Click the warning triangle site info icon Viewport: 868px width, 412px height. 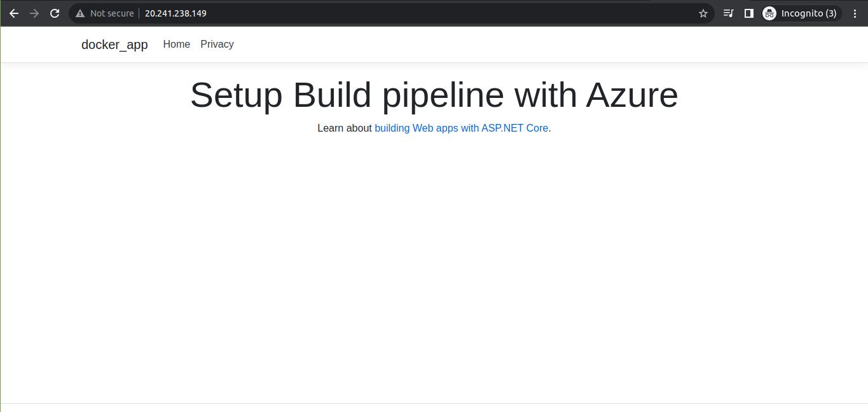point(80,13)
